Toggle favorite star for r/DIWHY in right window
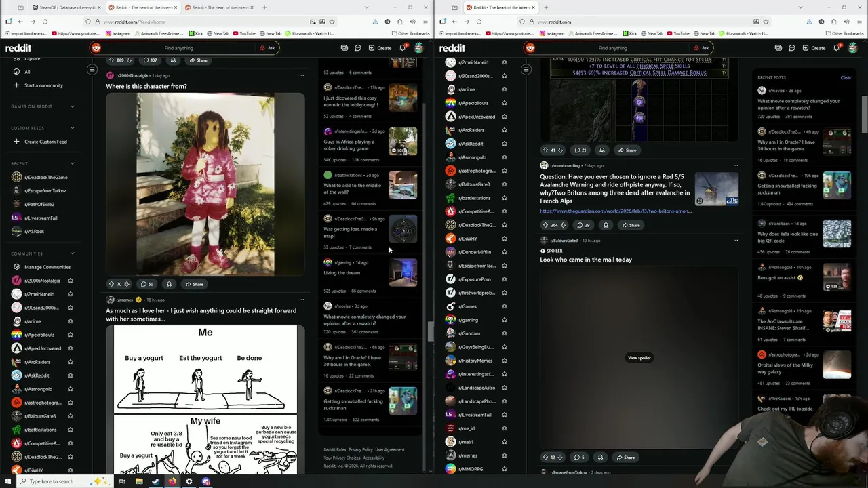Viewport: 868px width, 488px height. [504, 239]
